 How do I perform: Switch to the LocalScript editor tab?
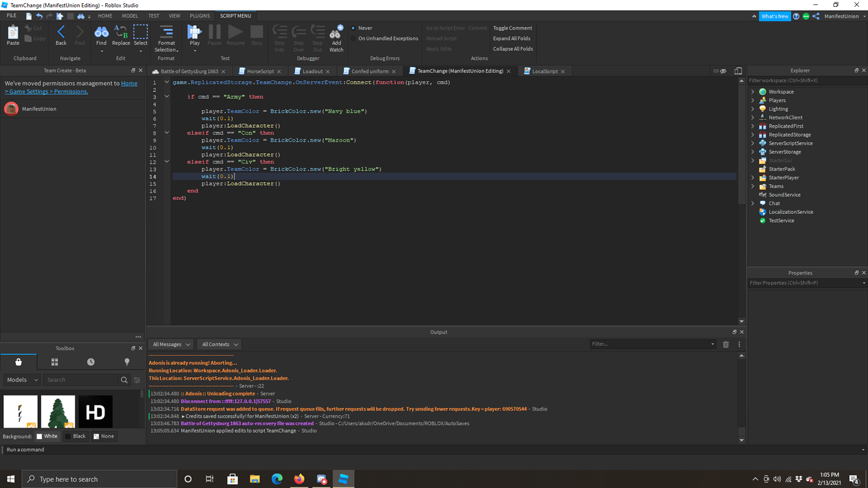click(x=545, y=72)
